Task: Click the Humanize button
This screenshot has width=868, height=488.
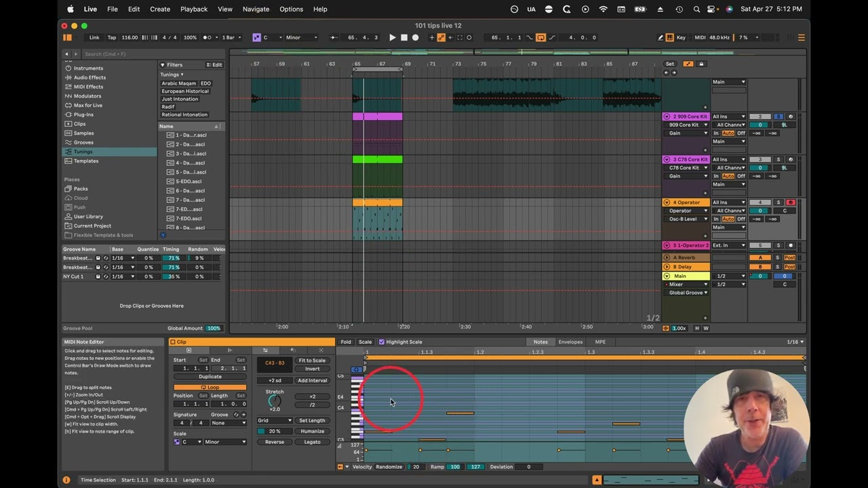Action: 312,431
